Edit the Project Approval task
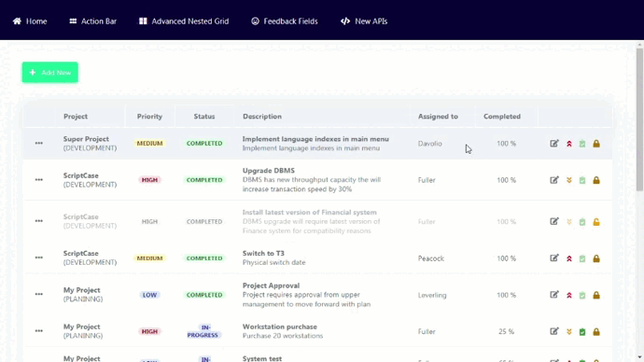This screenshot has width=644, height=362. tap(554, 294)
